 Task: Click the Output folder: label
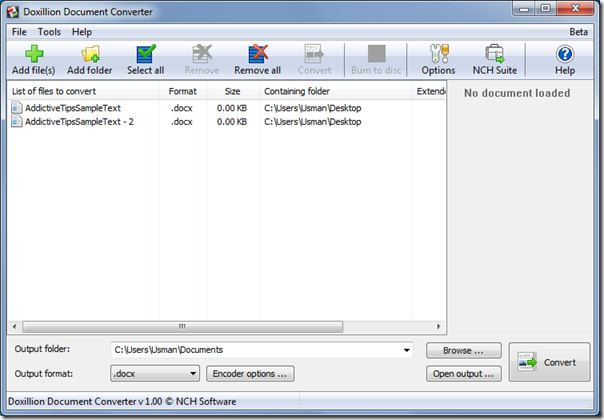point(42,349)
